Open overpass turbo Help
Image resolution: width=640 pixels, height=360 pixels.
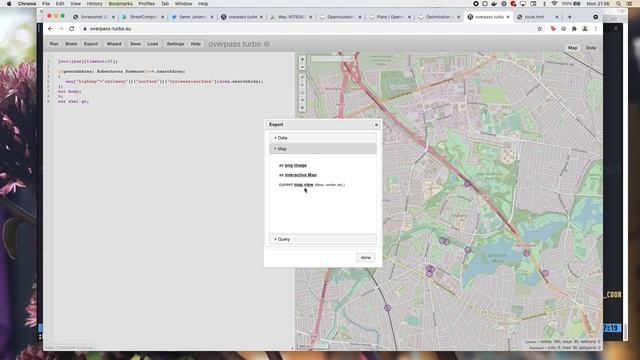click(196, 44)
